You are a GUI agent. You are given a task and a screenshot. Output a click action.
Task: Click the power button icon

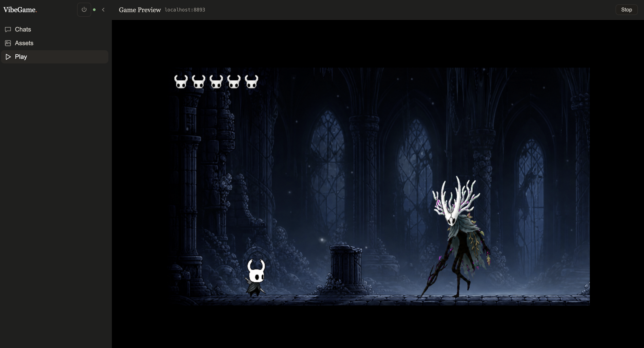tap(84, 9)
